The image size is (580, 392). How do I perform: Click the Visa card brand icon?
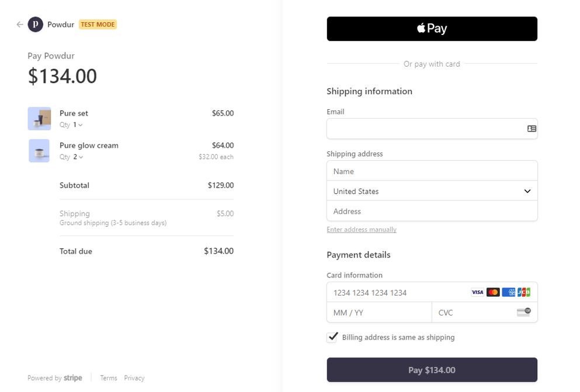(x=477, y=292)
